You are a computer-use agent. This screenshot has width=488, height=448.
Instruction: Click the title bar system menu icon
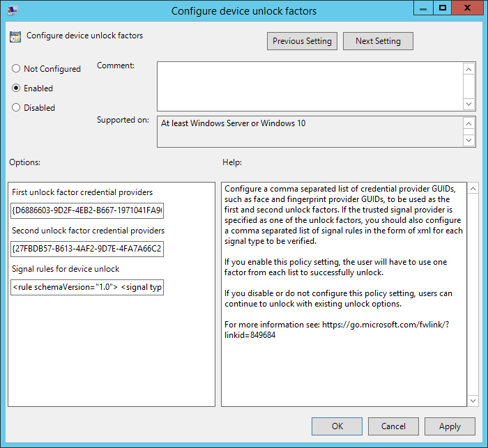[13, 10]
